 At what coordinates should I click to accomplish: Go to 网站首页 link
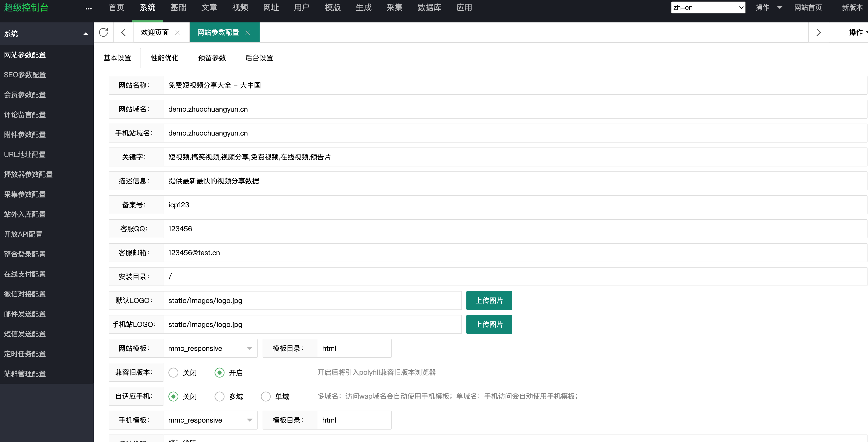(808, 7)
